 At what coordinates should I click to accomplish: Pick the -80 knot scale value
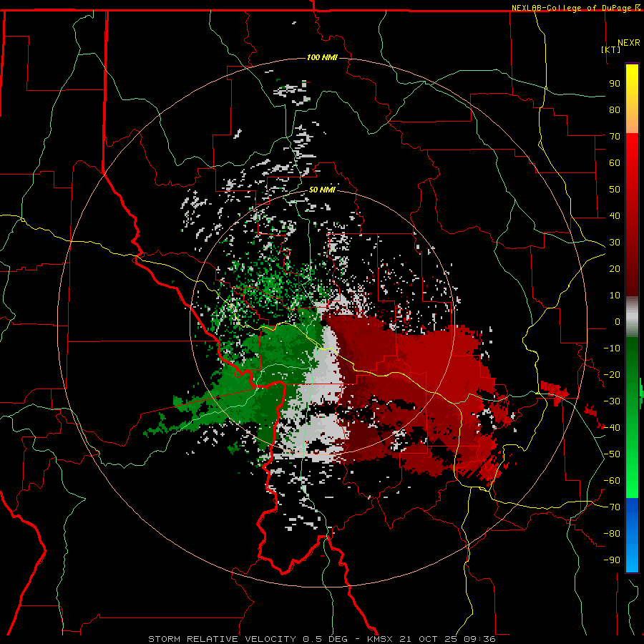click(x=612, y=534)
